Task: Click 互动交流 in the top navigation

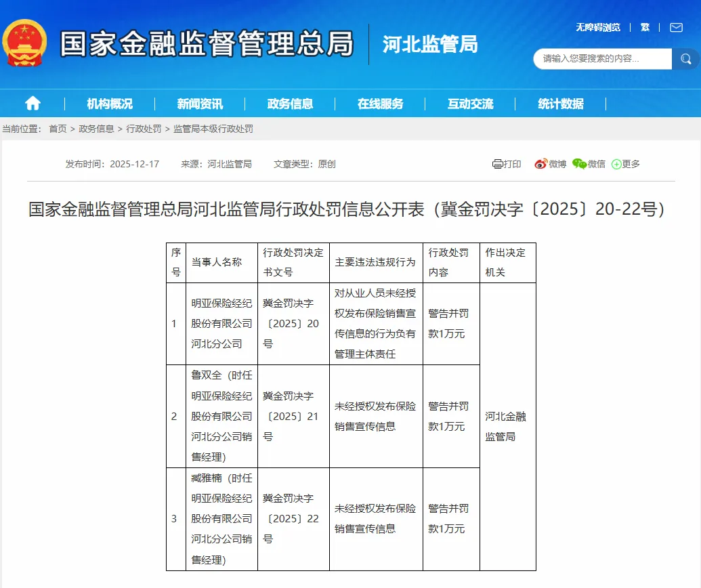Action: click(472, 102)
